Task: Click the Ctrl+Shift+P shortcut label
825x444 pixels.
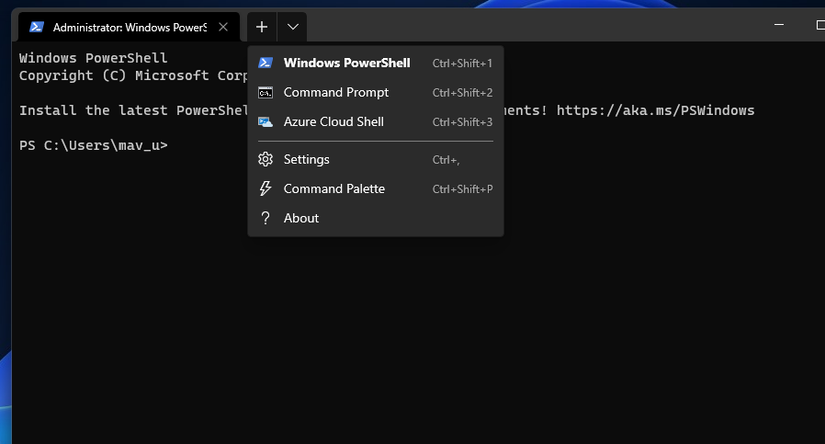Action: (462, 189)
